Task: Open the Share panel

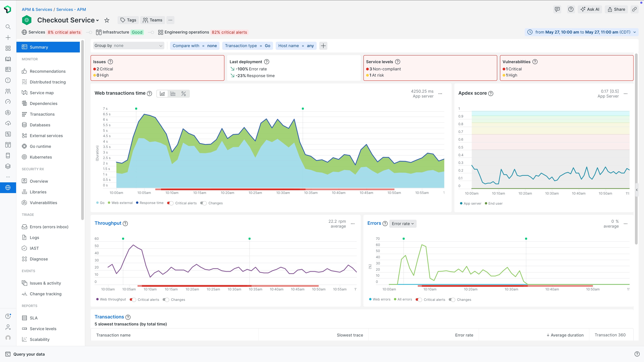Action: coord(616,9)
